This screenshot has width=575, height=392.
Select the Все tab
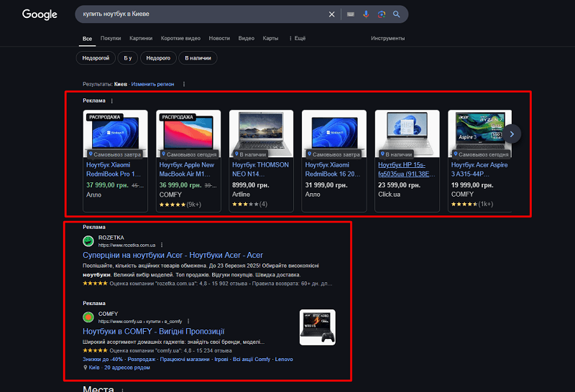[87, 39]
